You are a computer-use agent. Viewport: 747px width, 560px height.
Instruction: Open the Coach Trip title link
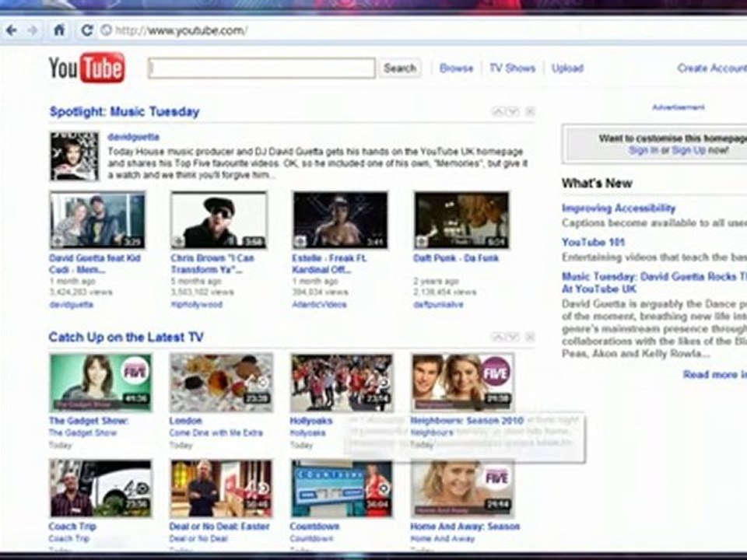click(x=72, y=527)
